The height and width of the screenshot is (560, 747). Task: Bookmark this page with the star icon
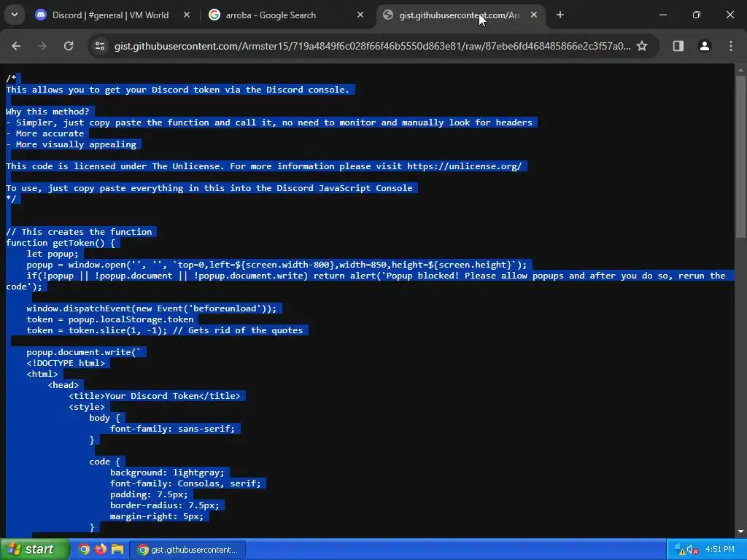[x=642, y=46]
